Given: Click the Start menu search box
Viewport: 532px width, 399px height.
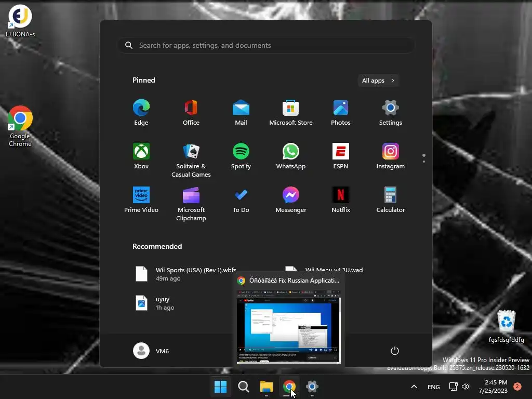Looking at the screenshot, I should pos(266,45).
